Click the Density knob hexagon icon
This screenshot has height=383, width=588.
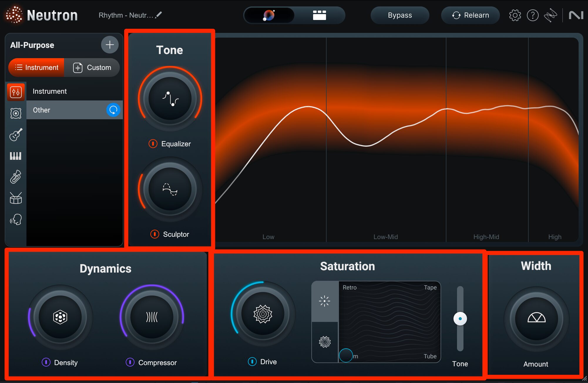(60, 317)
